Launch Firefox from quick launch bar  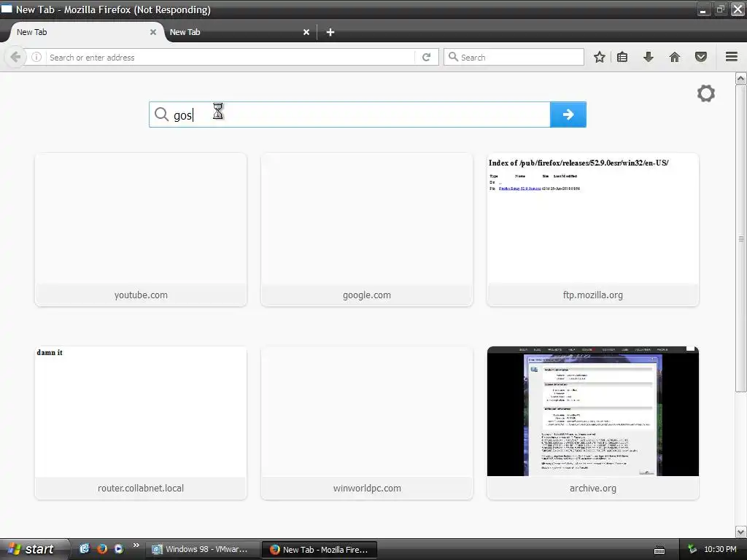tap(101, 548)
